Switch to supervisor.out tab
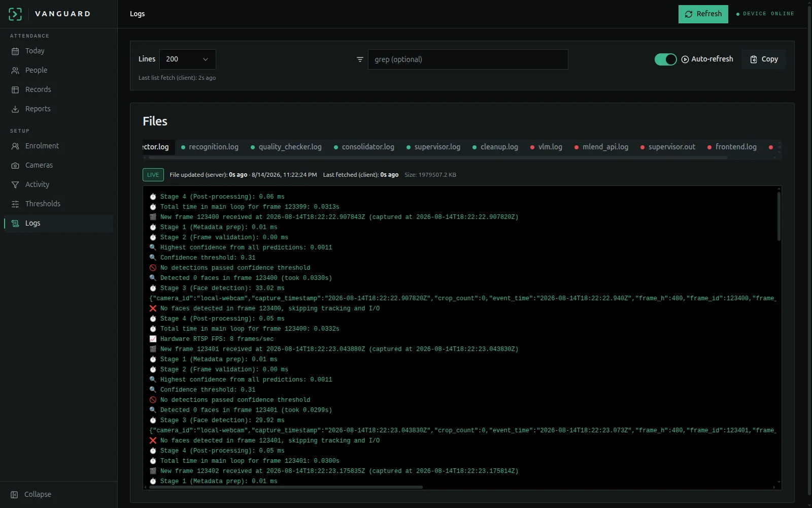The width and height of the screenshot is (812, 508). tap(668, 147)
